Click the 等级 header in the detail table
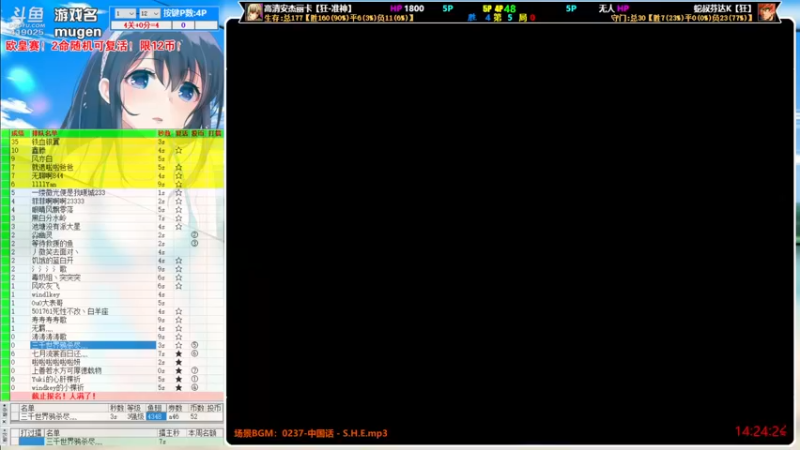Image resolution: width=800 pixels, height=450 pixels. tap(134, 408)
